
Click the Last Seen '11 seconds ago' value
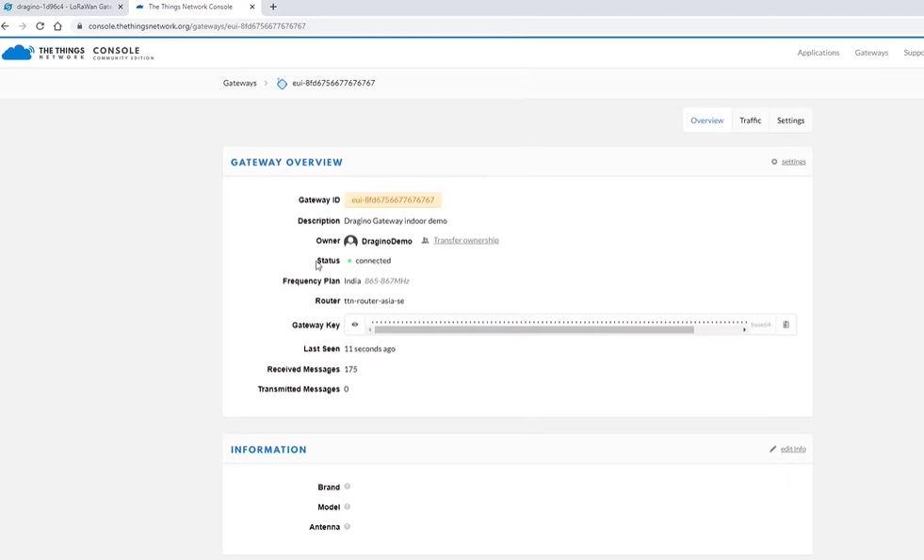coord(369,348)
